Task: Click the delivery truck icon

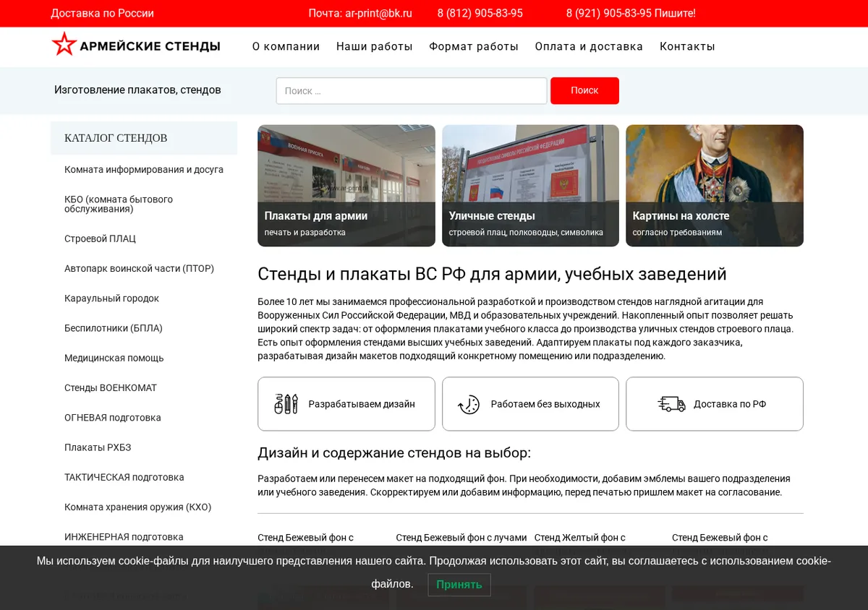Action: pyautogui.click(x=672, y=404)
